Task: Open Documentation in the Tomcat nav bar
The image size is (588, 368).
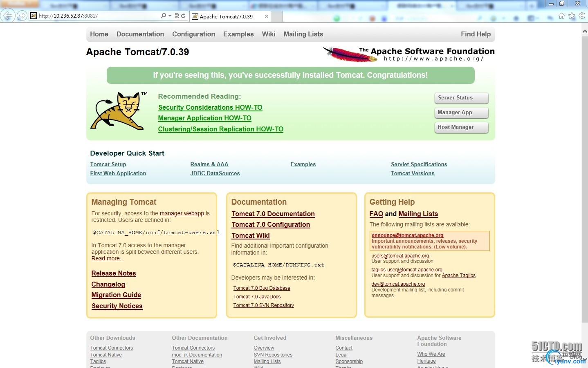Action: pyautogui.click(x=140, y=34)
